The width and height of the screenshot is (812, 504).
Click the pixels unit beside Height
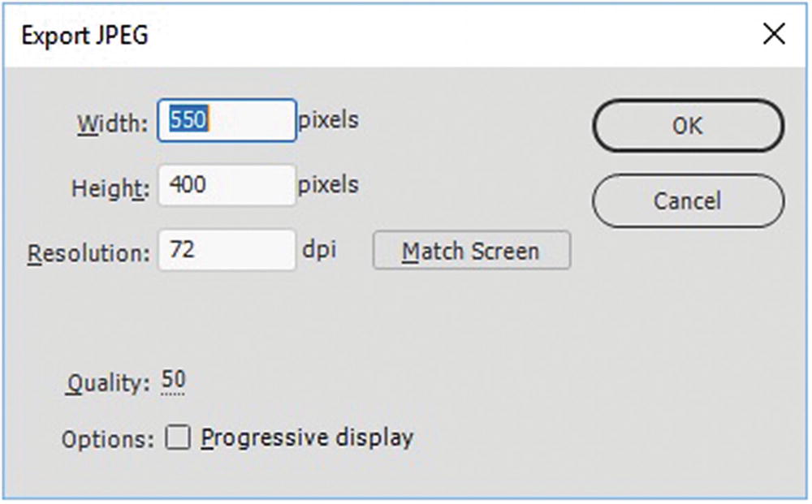pos(328,184)
